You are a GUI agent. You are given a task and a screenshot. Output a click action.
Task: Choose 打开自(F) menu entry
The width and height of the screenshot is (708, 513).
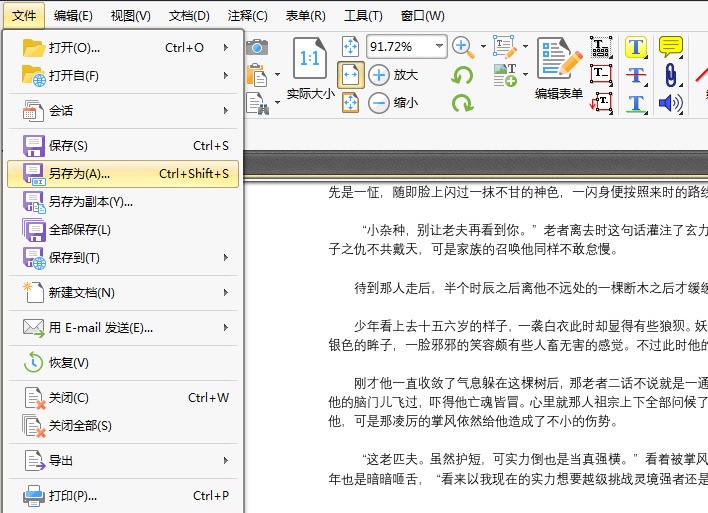click(x=123, y=75)
